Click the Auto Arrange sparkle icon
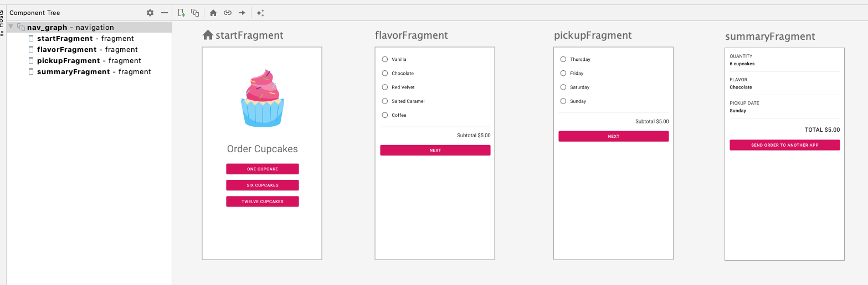This screenshot has width=868, height=285. 260,13
